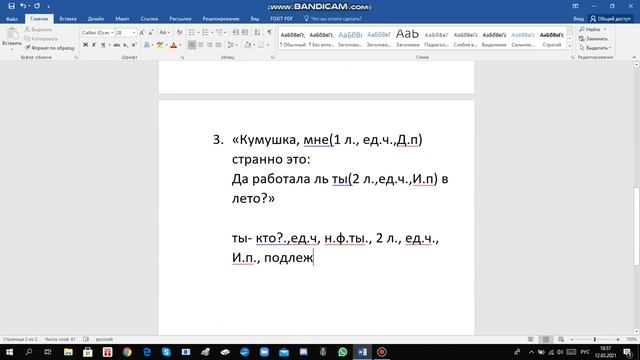This screenshot has height=360, width=640.
Task: Open text effects and typography
Action: click(147, 45)
